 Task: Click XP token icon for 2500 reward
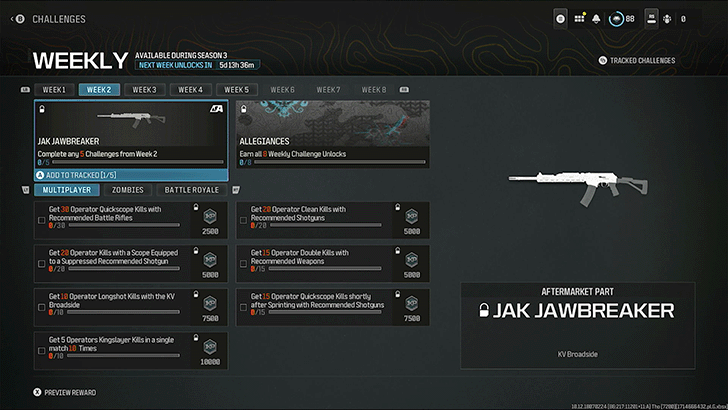210,216
